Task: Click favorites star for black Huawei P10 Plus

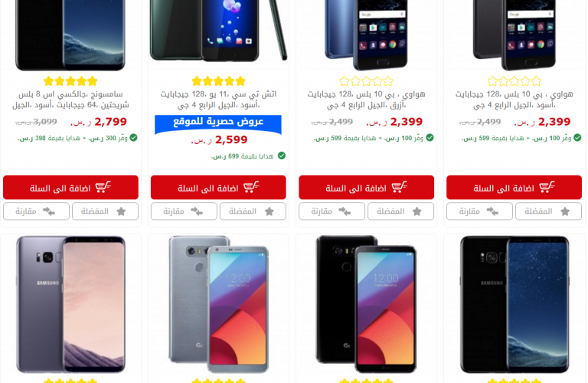Action: coord(565,211)
